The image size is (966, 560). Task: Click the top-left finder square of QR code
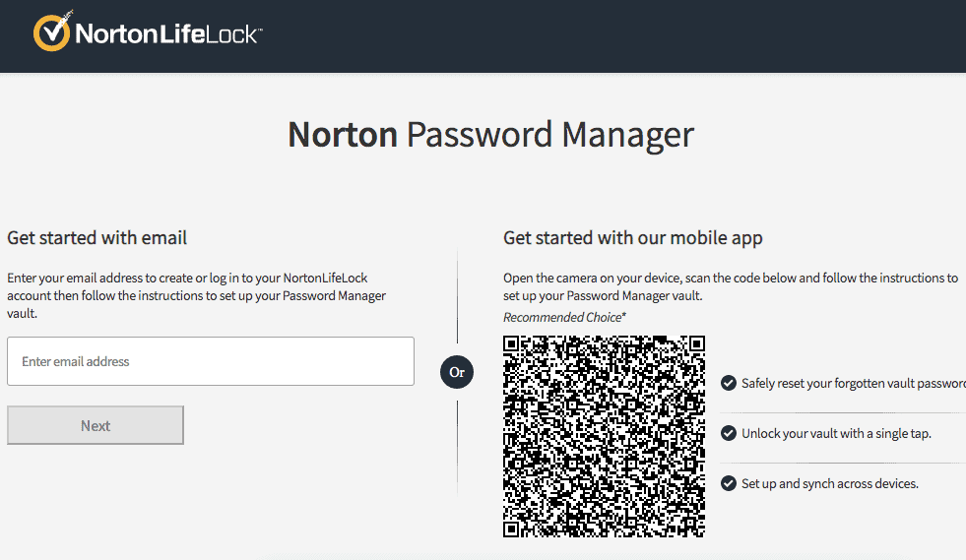click(x=517, y=349)
